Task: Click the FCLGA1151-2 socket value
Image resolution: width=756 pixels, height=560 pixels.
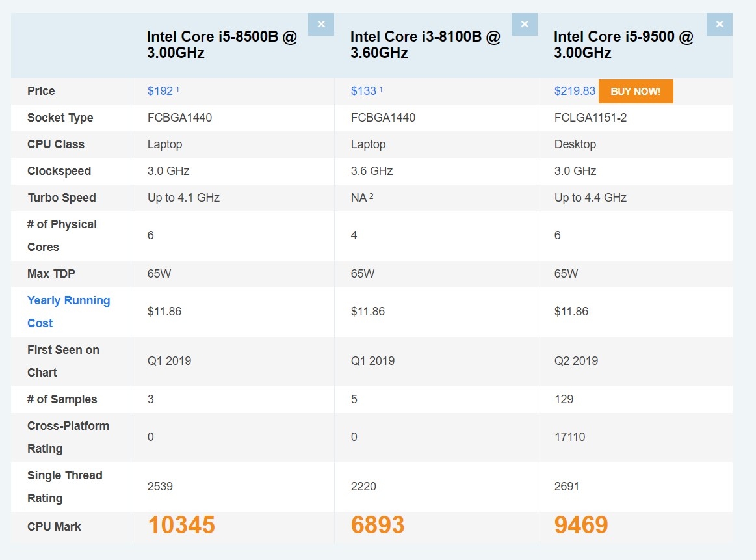Action: (x=590, y=118)
